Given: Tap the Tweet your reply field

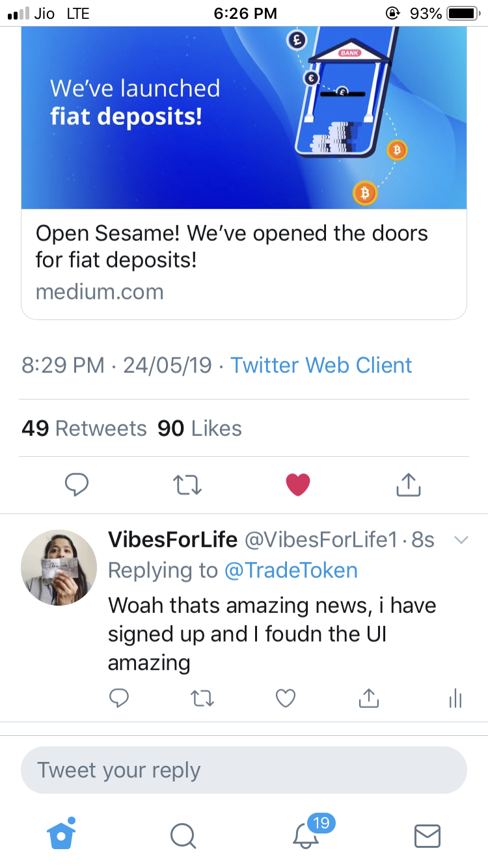Looking at the screenshot, I should tap(244, 770).
